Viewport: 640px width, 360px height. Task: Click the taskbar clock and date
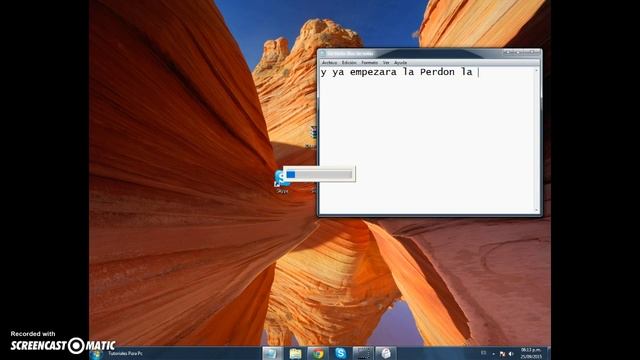tap(531, 353)
